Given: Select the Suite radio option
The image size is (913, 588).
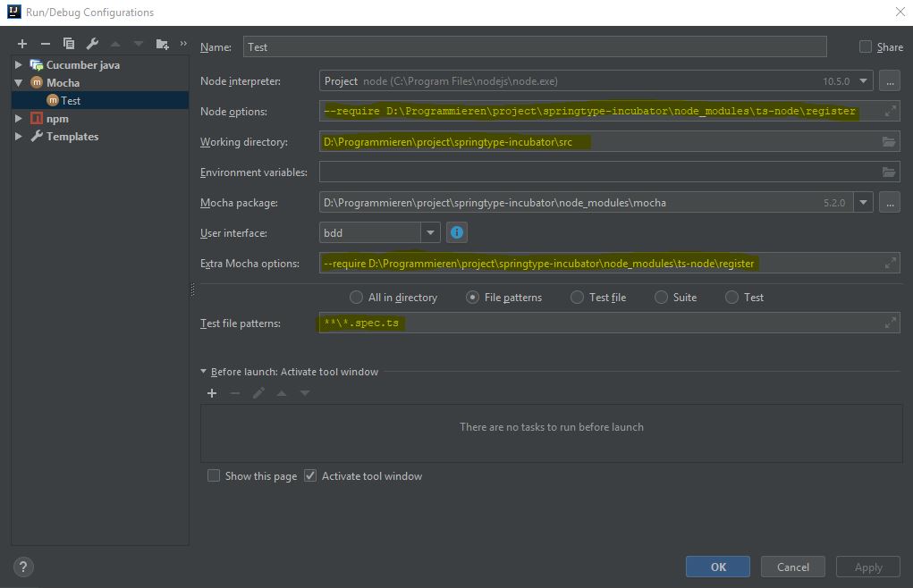Looking at the screenshot, I should tap(661, 298).
